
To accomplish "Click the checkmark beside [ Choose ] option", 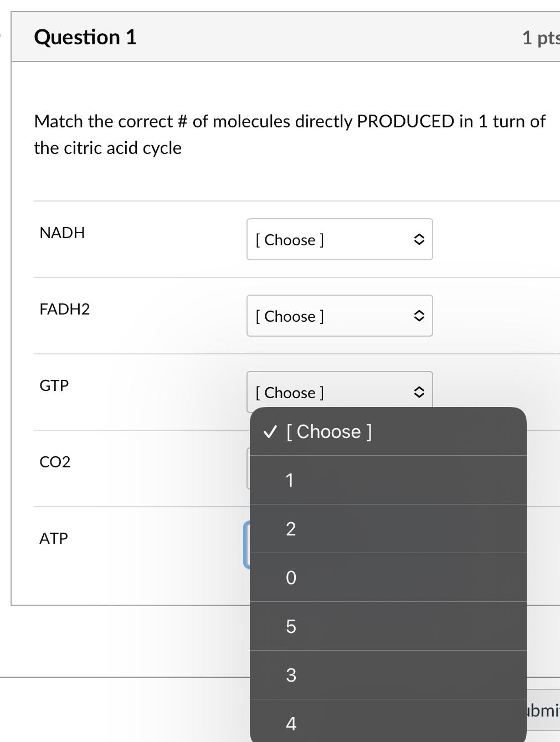I will pyautogui.click(x=270, y=432).
